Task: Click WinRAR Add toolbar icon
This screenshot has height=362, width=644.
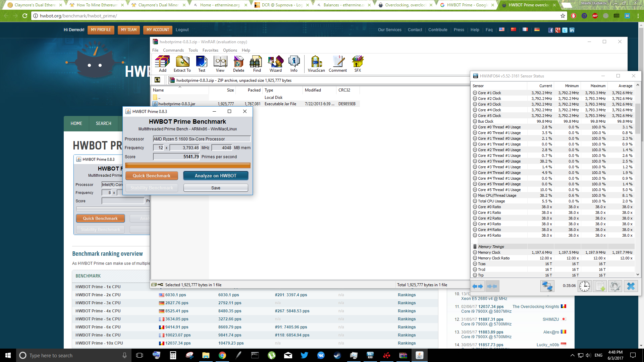Action: [163, 64]
